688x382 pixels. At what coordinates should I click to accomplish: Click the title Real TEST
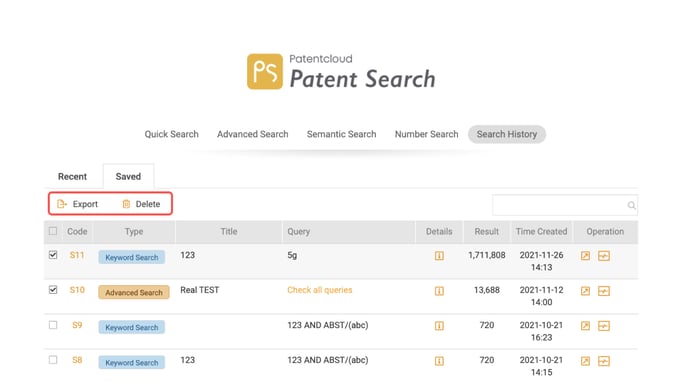(x=200, y=290)
